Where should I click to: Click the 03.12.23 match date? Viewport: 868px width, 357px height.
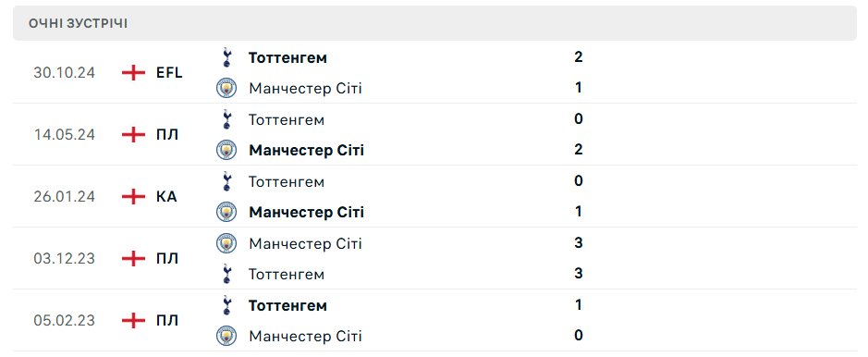point(64,258)
